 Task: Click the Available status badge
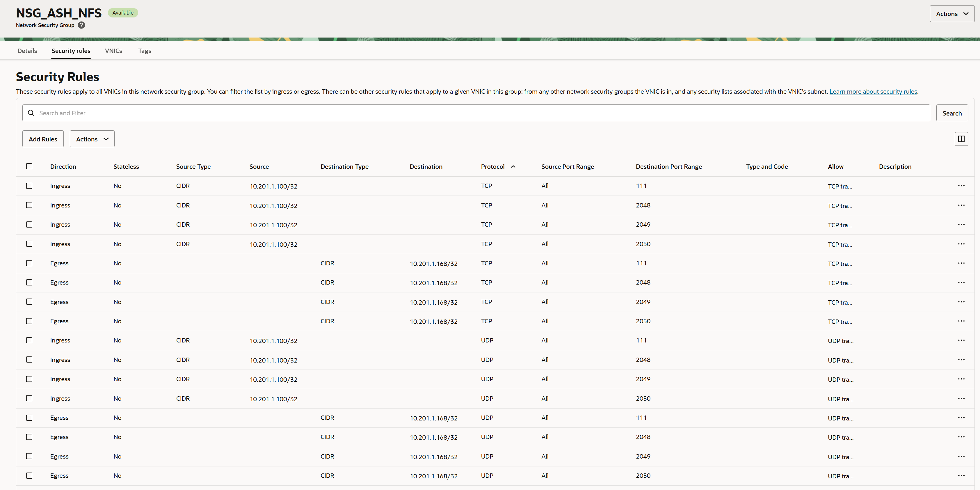(x=123, y=13)
